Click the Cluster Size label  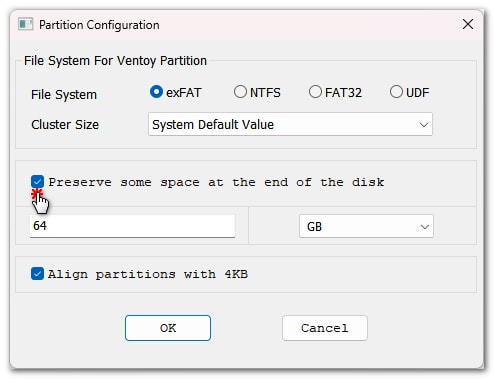(x=65, y=125)
